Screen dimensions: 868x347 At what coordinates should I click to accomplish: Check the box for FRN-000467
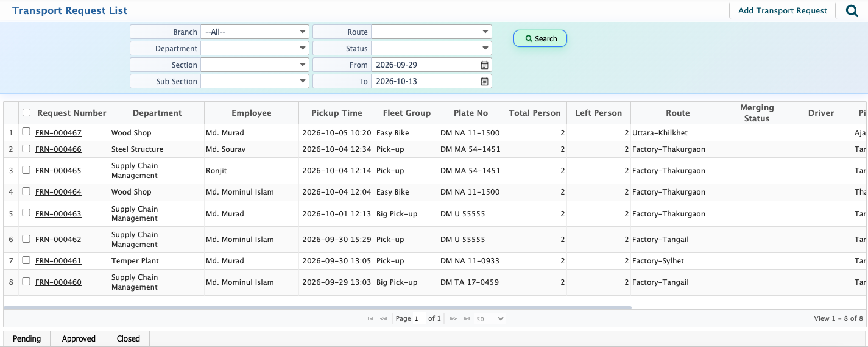(x=26, y=132)
